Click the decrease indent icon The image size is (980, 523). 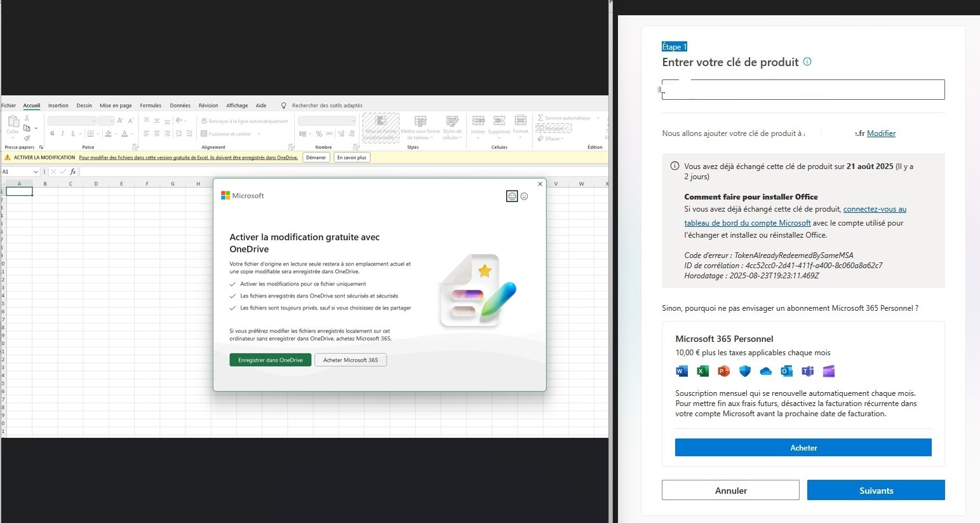coord(178,133)
